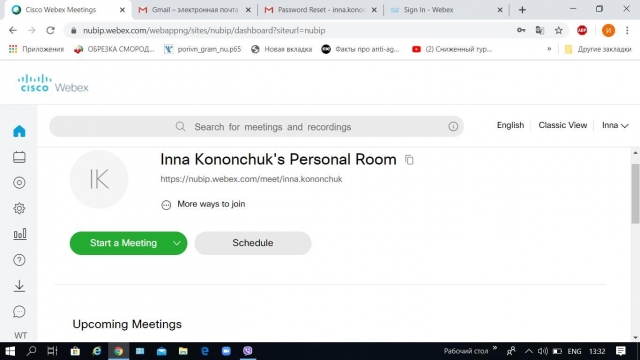
Task: Open the Feedback chat bubble icon
Action: 19,311
